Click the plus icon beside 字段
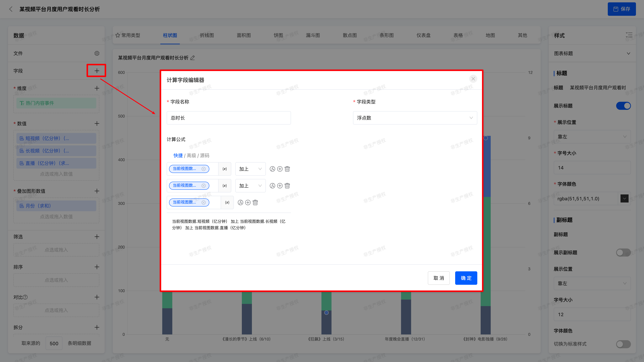The image size is (644, 362). (x=97, y=71)
